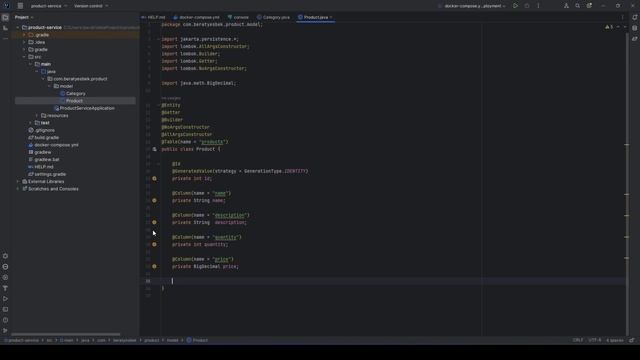Viewport: 640px width, 360px height.
Task: Open the Project view selector dropdown
Action: (24, 18)
